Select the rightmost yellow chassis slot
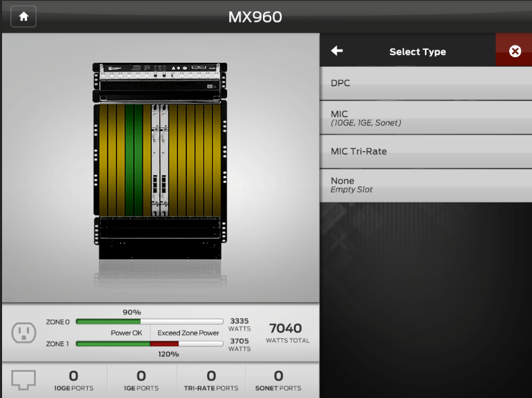 [217, 160]
